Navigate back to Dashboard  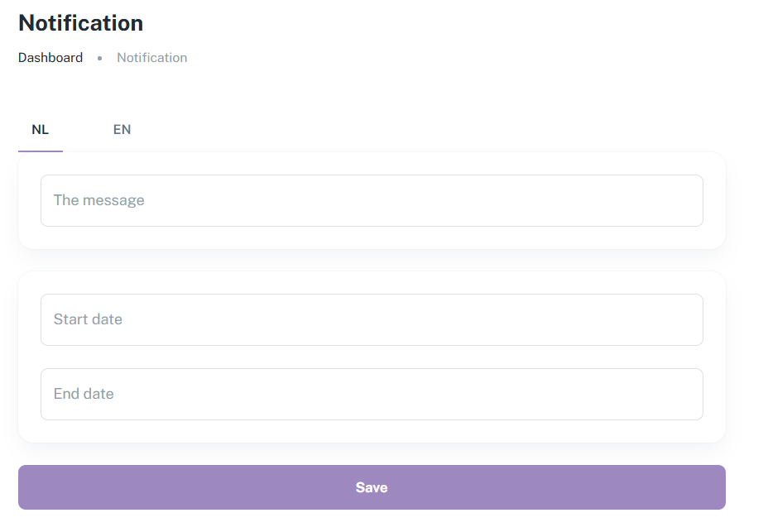50,58
